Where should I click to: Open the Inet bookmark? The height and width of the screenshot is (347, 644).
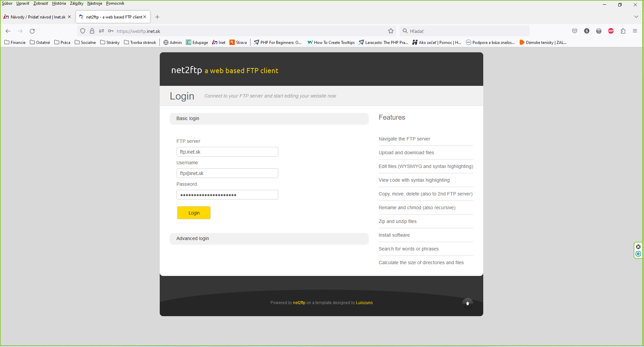(219, 43)
